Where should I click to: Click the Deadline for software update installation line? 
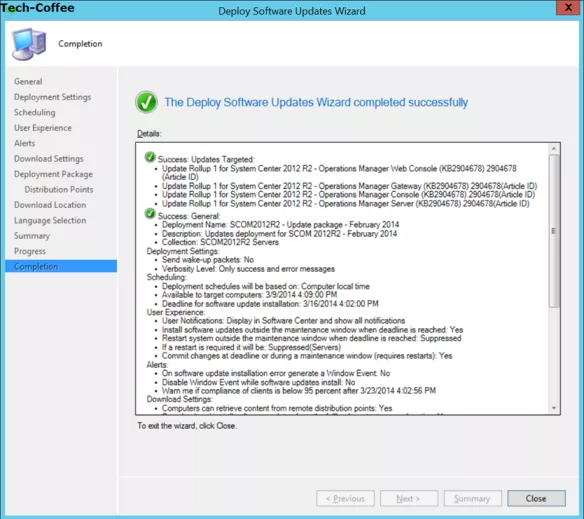[270, 304]
